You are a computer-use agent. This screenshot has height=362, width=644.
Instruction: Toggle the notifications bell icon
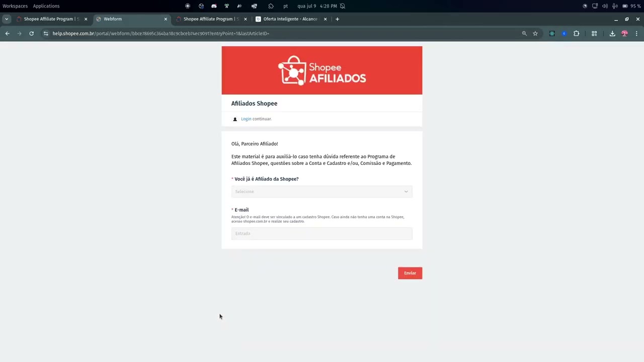point(343,6)
